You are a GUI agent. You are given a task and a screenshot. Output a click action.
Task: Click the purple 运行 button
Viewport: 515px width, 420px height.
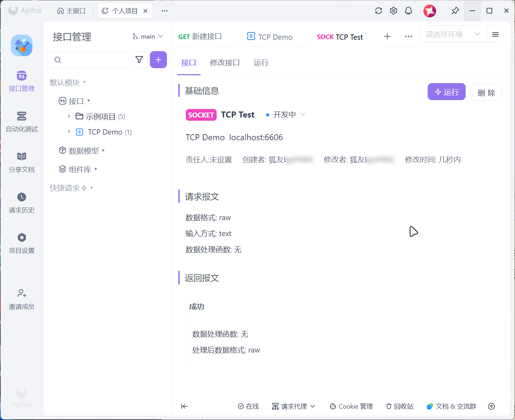click(x=446, y=92)
